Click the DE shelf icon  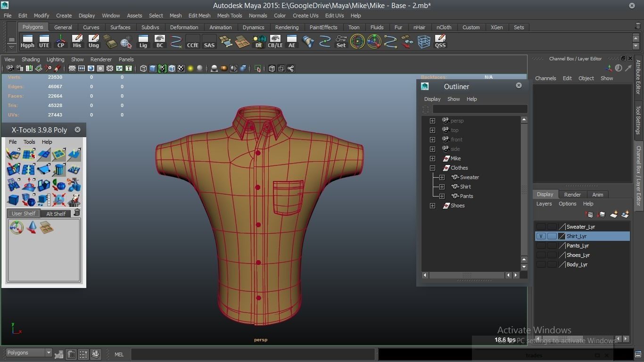click(258, 41)
